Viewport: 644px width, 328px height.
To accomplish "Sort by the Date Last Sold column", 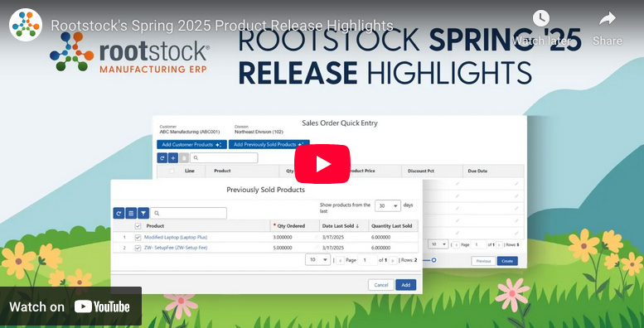I will point(341,226).
